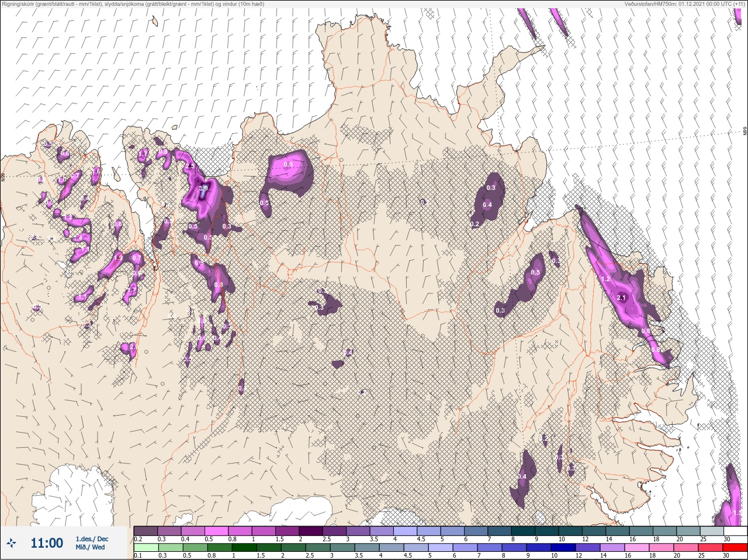Pick the dark blue 10 lower legend swatch
Screen dimensions: 748x560
pos(563,548)
